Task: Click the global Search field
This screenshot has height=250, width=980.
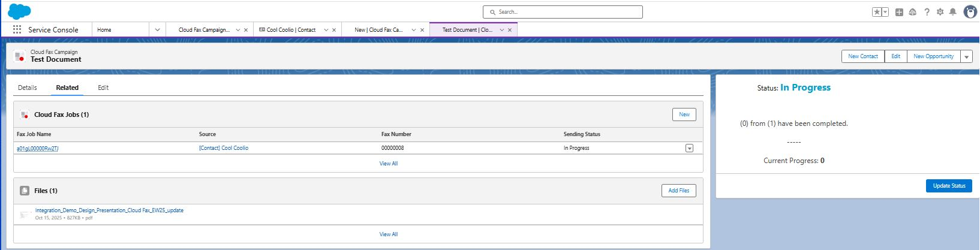Action: pos(563,12)
